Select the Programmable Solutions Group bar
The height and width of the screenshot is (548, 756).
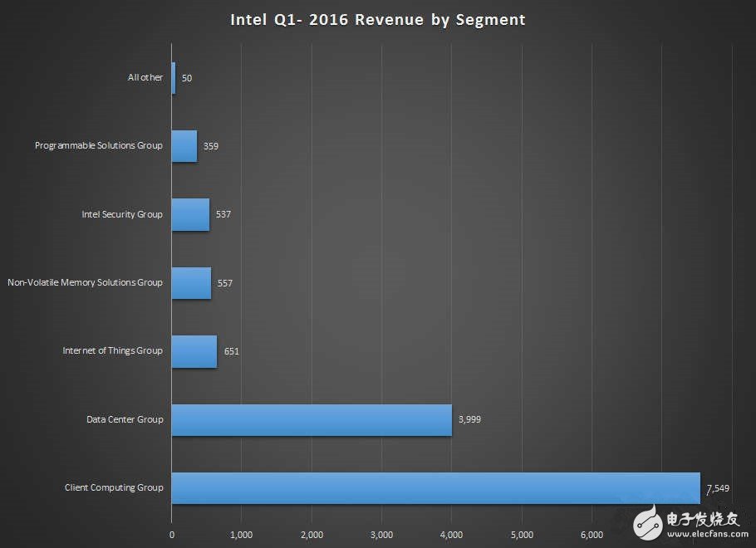click(184, 146)
